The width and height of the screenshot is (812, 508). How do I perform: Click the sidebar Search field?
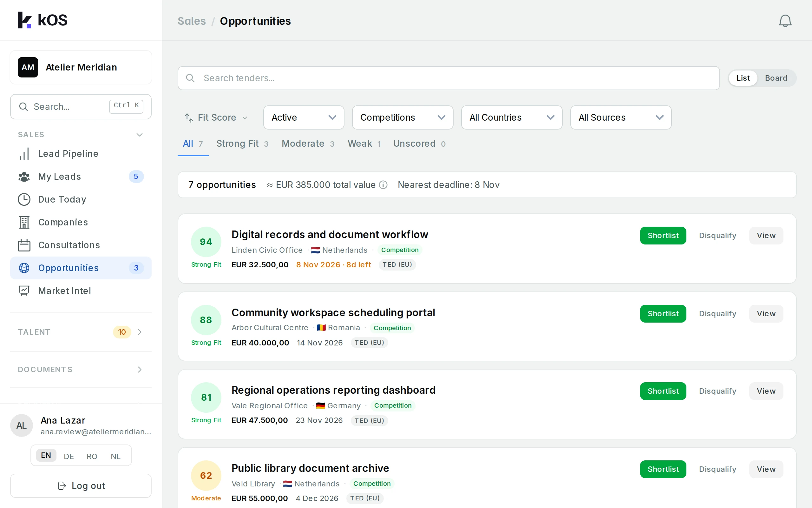coord(81,106)
